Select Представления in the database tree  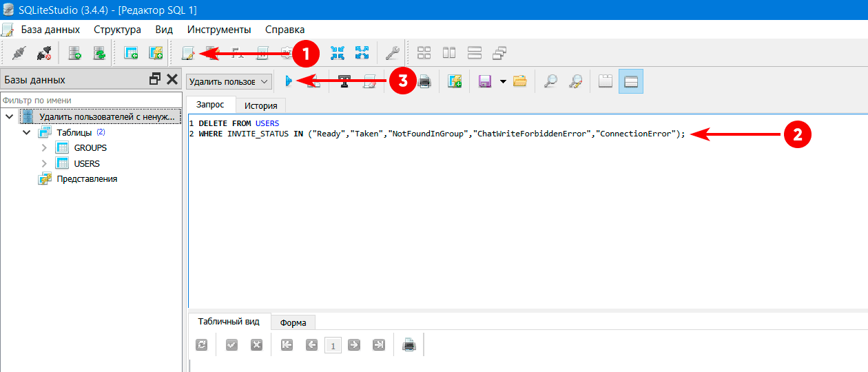pos(87,178)
